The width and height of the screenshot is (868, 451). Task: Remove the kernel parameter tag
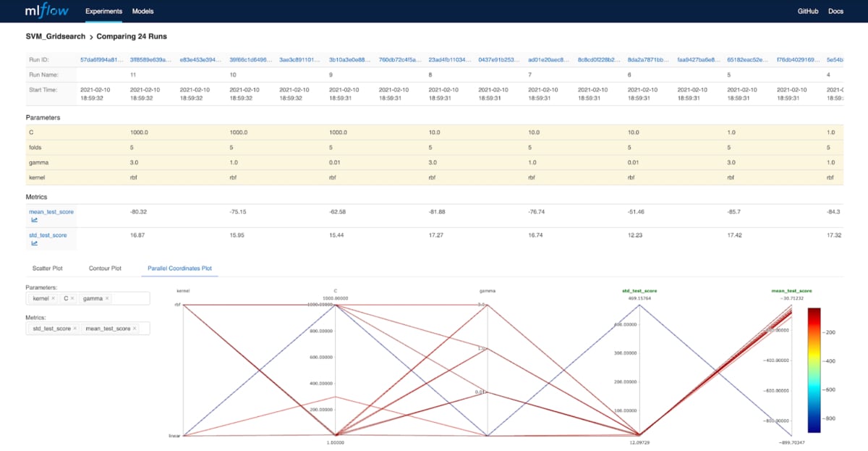pos(54,298)
